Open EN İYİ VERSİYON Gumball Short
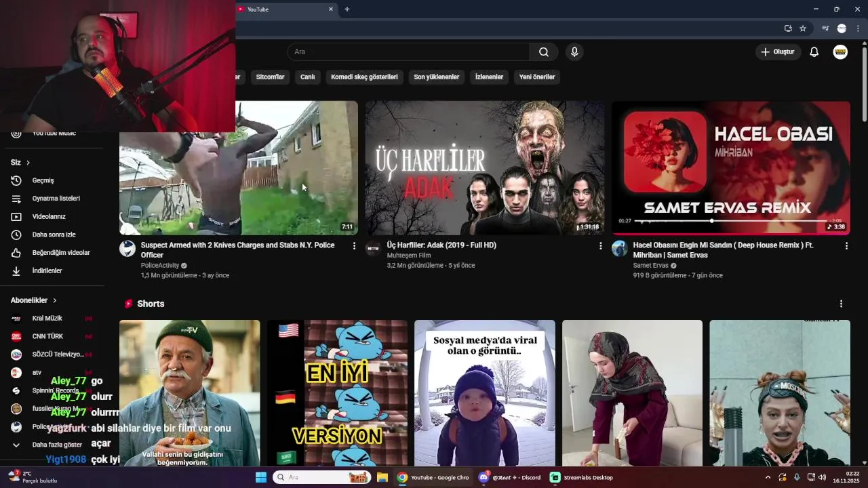 [337, 393]
